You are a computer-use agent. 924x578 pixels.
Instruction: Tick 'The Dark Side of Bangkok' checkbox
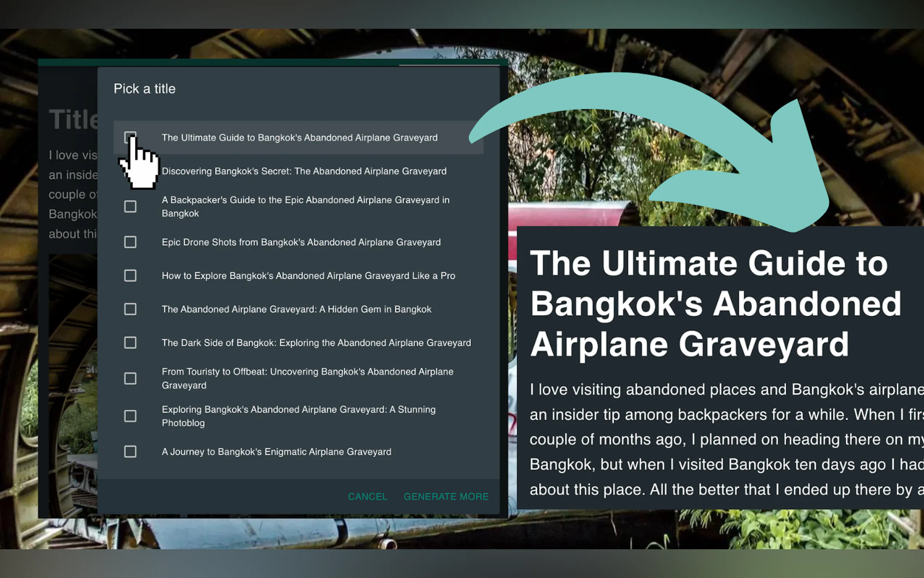130,343
